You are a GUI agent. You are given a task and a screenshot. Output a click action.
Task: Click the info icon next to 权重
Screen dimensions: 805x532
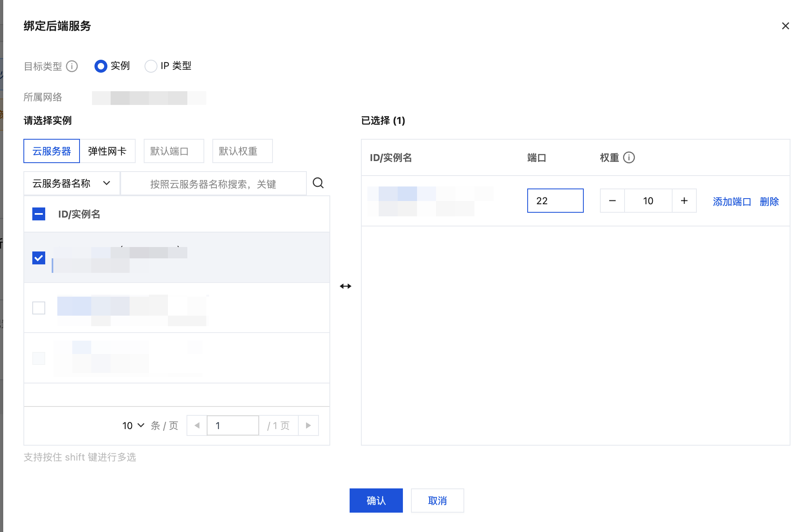point(629,157)
